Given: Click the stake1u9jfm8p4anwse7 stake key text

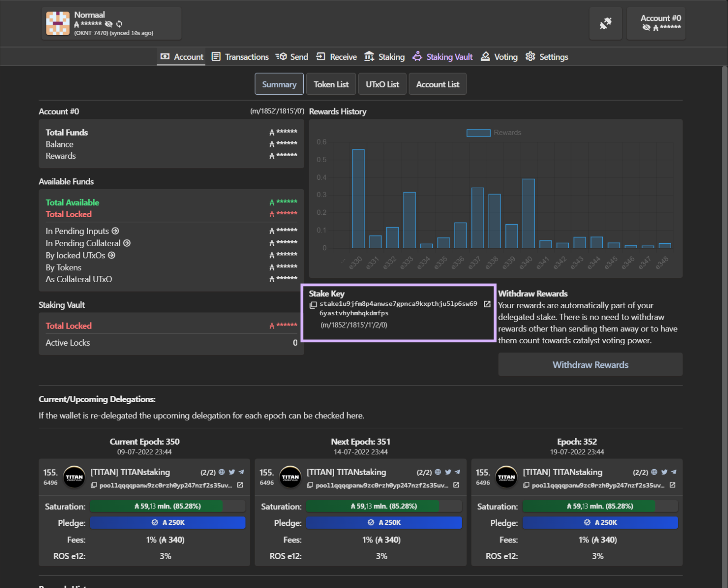Looking at the screenshot, I should [398, 308].
